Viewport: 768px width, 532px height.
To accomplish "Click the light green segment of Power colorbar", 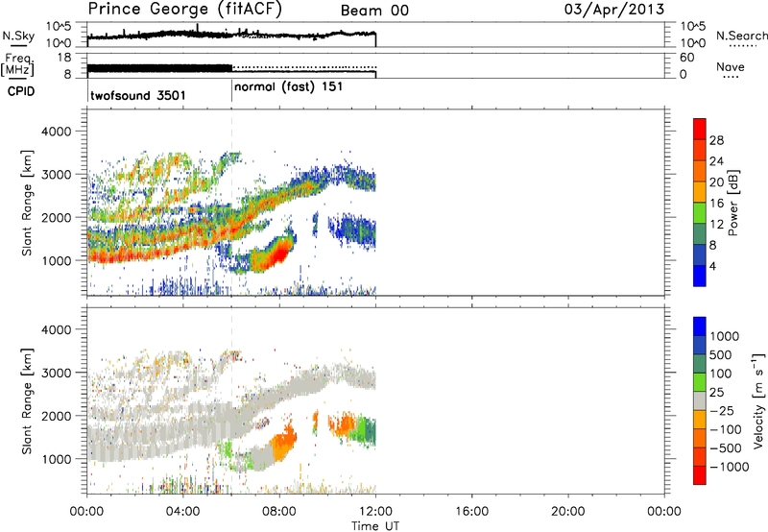I will click(x=700, y=213).
